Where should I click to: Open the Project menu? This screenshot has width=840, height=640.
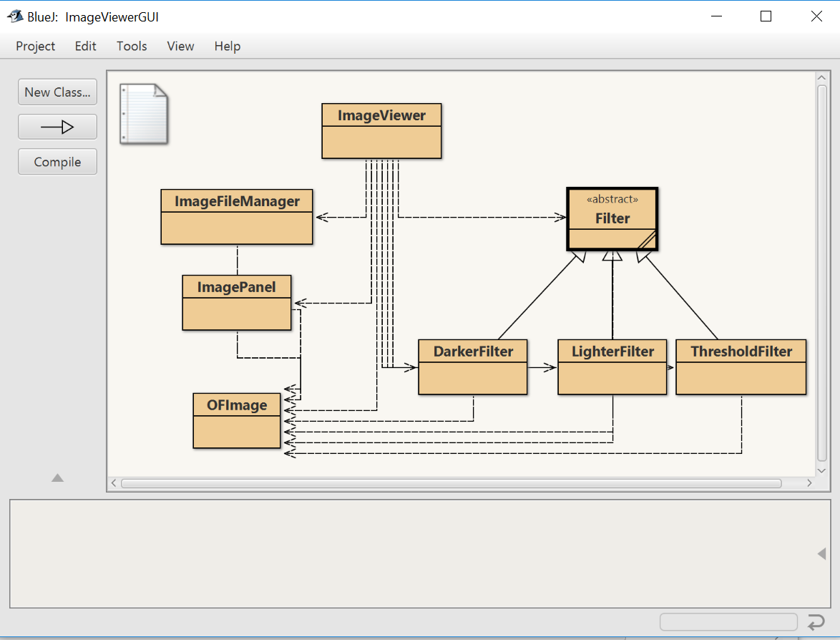(x=35, y=46)
